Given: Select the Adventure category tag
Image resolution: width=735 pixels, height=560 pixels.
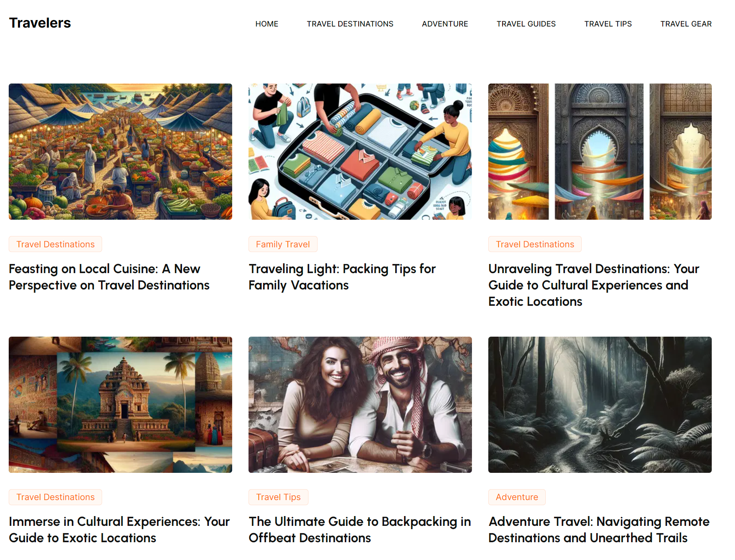Looking at the screenshot, I should pyautogui.click(x=517, y=497).
